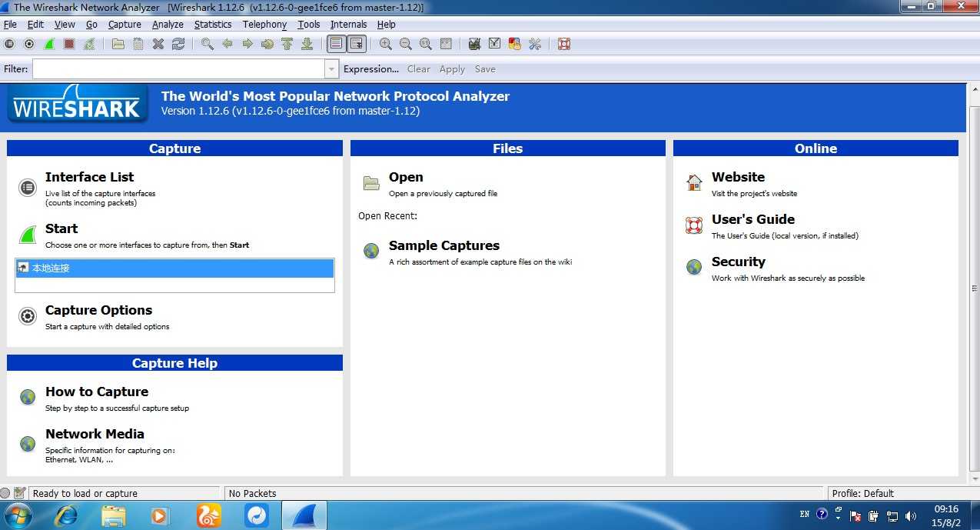
Task: Click the User's Guide lifebuoy icon
Action: click(x=694, y=225)
